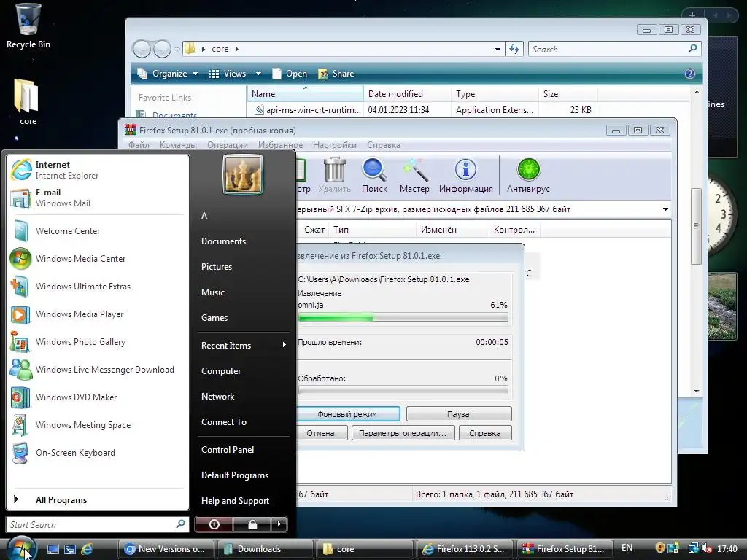Expand the Explorer address bar history dropdown
This screenshot has height=560, width=747.
(x=498, y=49)
